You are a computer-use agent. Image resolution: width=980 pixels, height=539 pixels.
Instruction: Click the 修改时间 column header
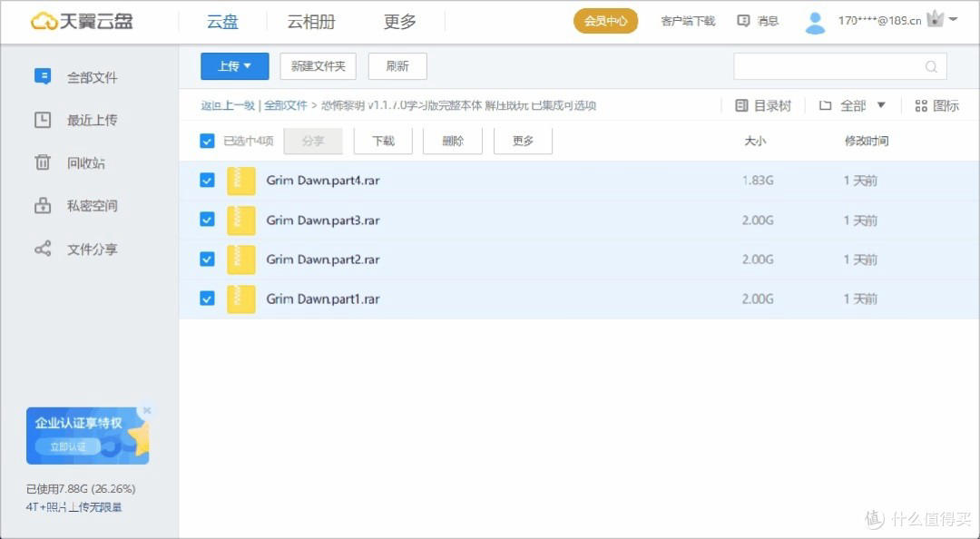point(867,142)
